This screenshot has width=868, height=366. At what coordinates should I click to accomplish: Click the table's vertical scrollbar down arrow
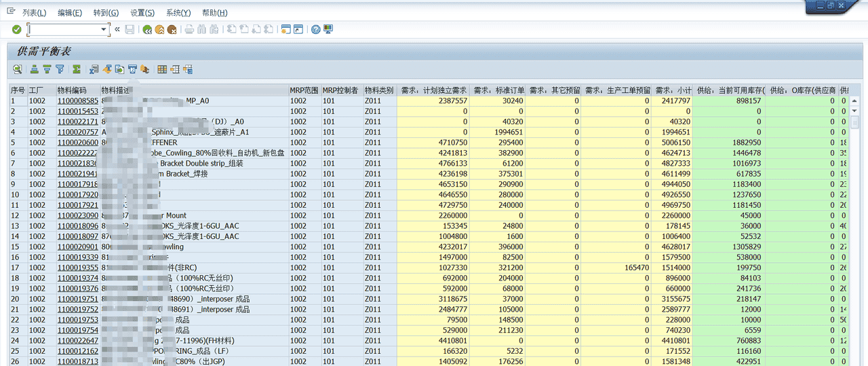tap(854, 111)
